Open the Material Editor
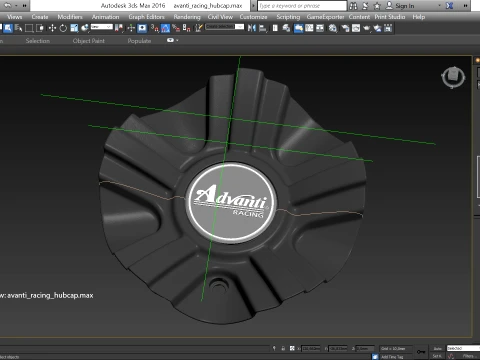 (x=332, y=28)
